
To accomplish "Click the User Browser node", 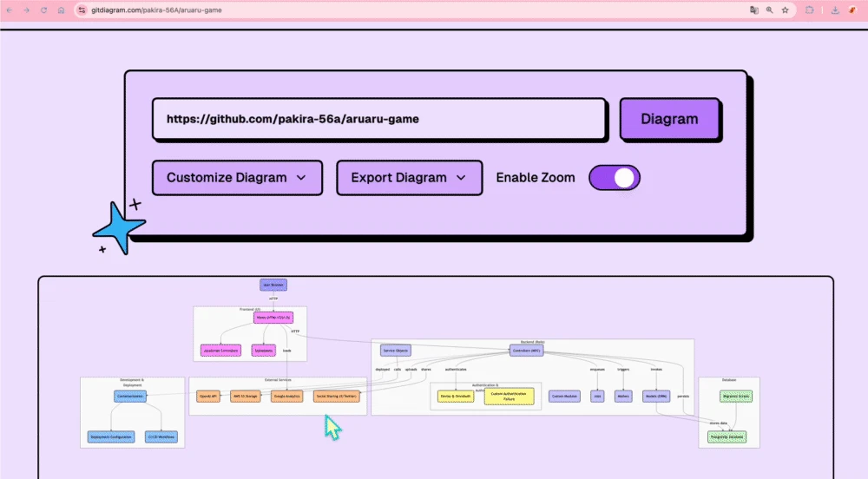I will pos(273,285).
